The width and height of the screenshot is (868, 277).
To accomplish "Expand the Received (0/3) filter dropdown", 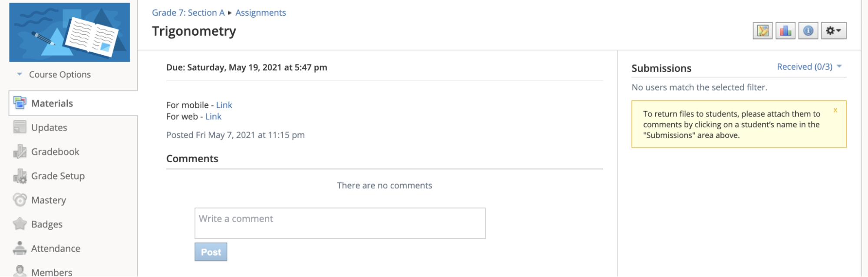I will (809, 67).
